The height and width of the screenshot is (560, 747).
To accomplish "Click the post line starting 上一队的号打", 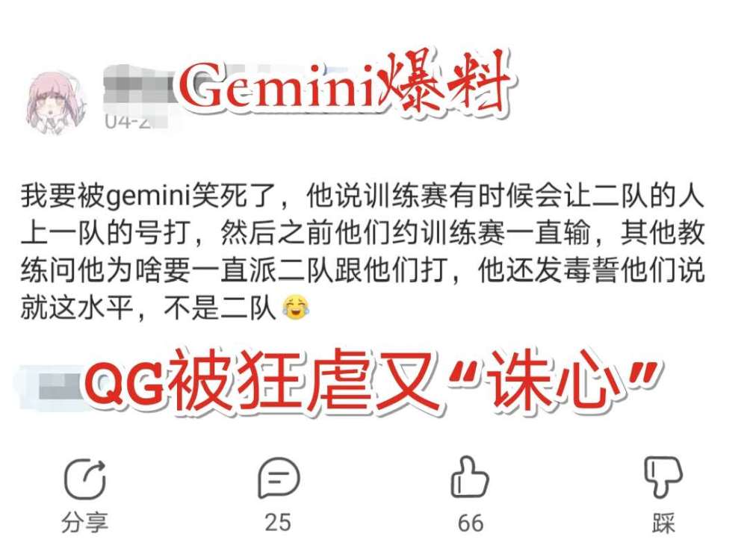I will point(362,233).
